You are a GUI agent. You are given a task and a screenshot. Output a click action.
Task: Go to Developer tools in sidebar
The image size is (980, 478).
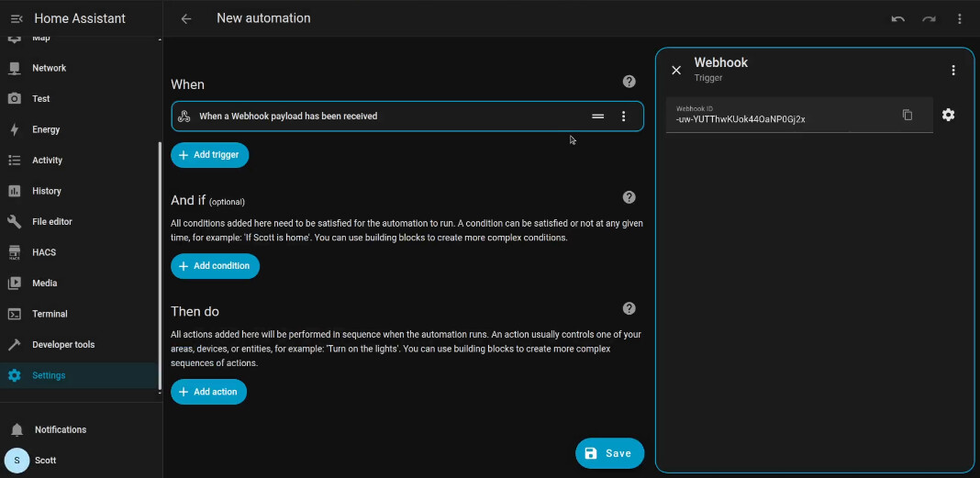pos(62,345)
